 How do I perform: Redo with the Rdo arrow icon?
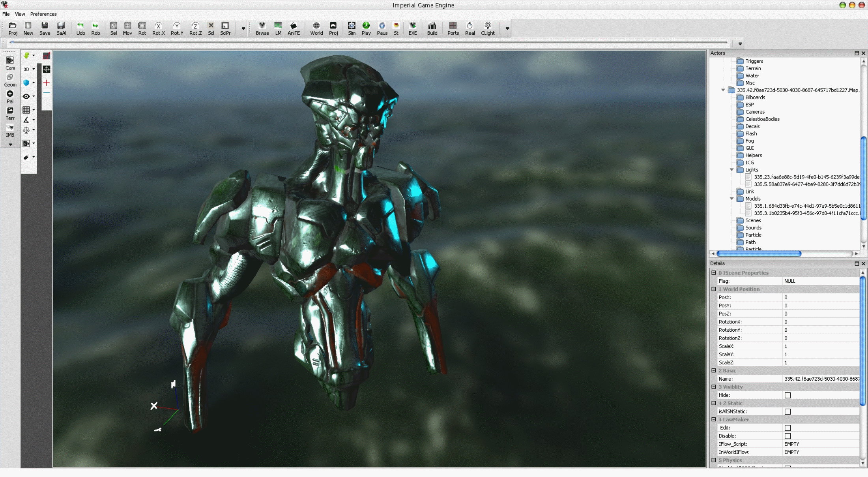[95, 28]
